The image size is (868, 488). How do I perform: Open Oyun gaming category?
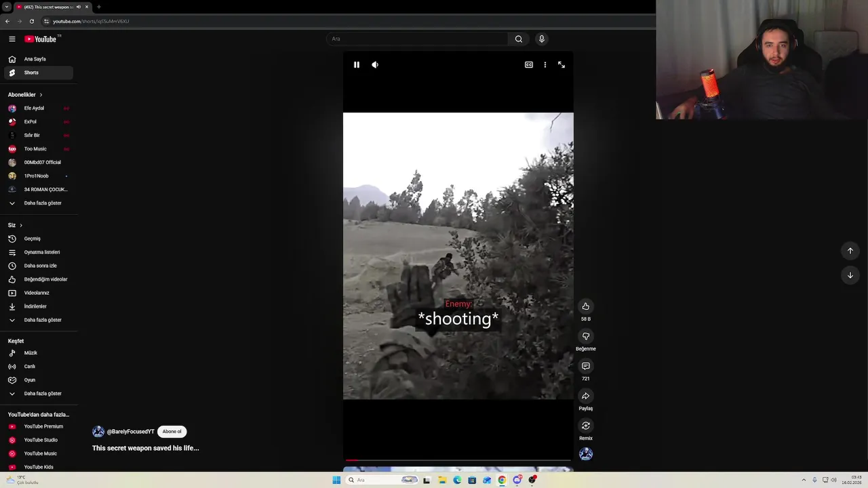(x=39, y=380)
